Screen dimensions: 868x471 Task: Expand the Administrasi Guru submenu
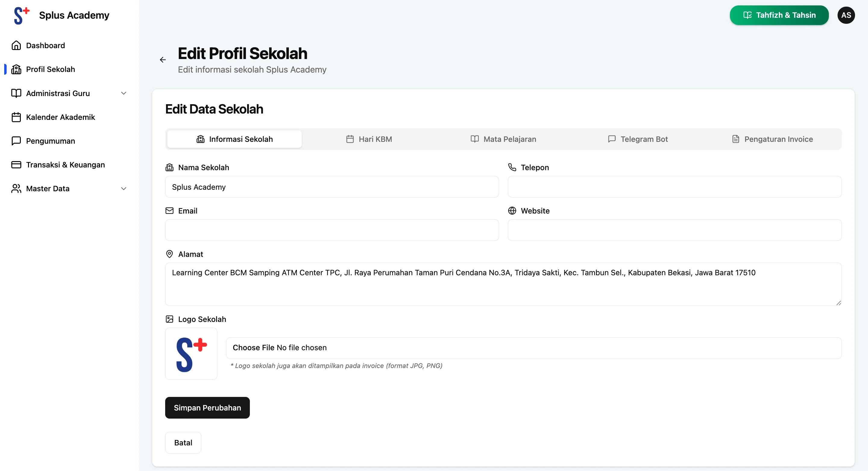pyautogui.click(x=123, y=93)
